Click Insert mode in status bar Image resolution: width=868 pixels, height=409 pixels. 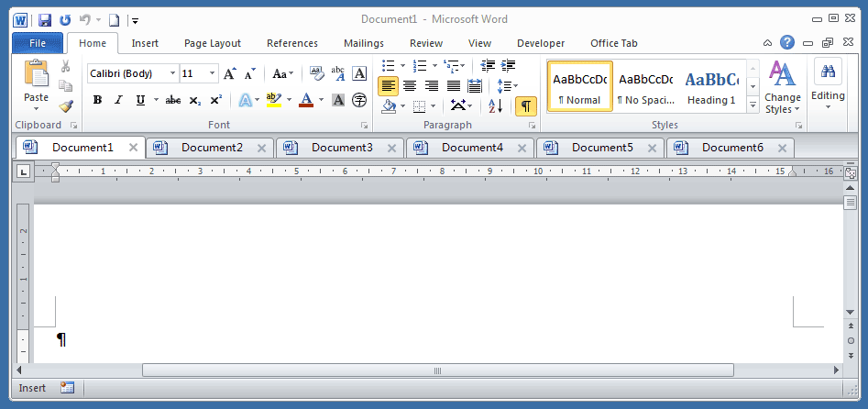[32, 388]
